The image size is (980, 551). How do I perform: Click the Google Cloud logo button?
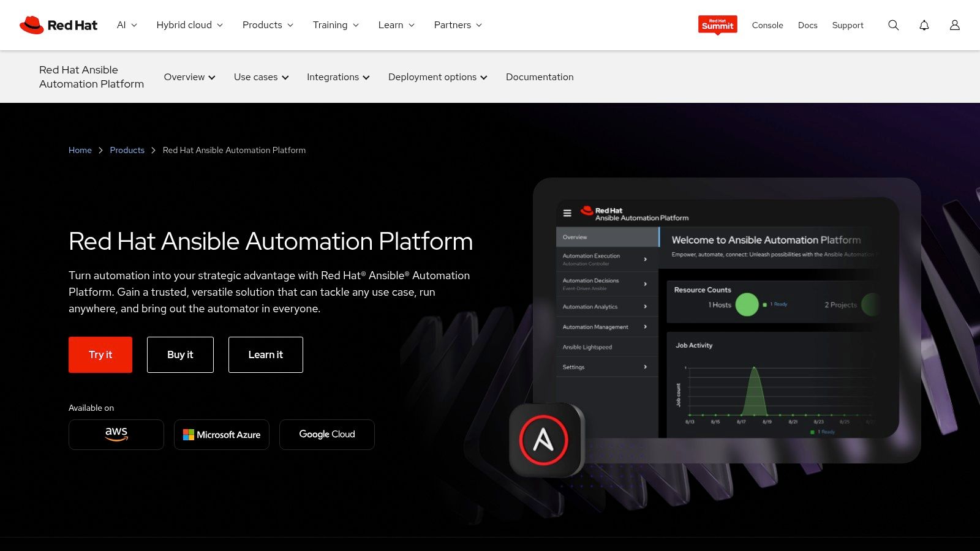pos(327,435)
